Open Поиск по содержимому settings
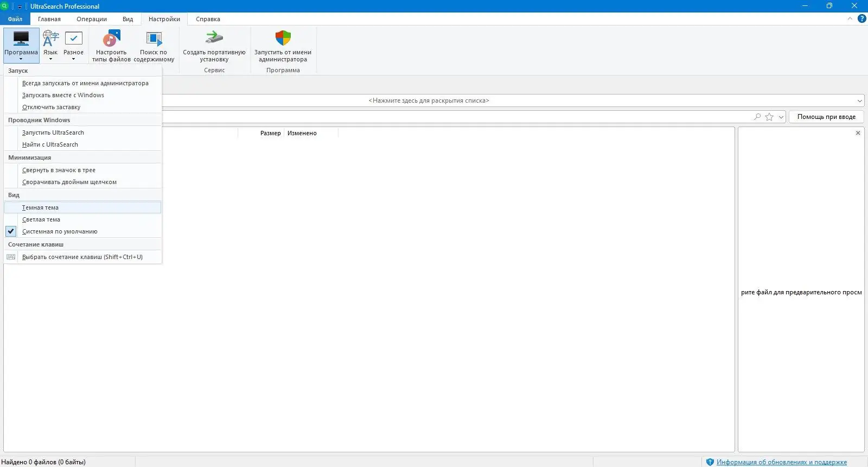 154,46
